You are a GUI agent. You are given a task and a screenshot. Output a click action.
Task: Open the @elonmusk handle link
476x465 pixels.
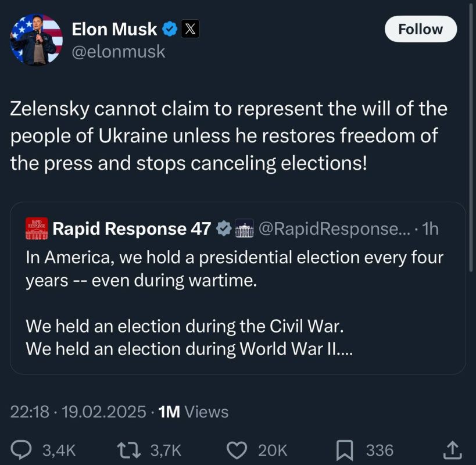coord(119,52)
